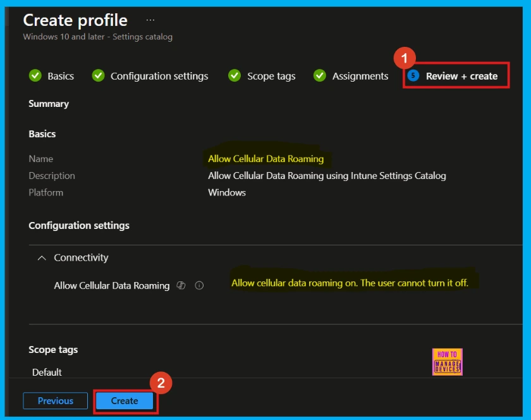Click the Default scope tag
The width and height of the screenshot is (531, 420).
(x=47, y=372)
